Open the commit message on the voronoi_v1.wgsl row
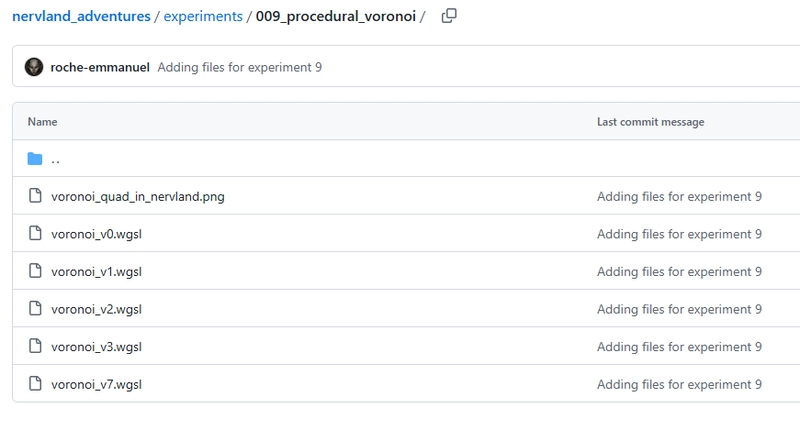Viewport: 800px width, 430px height. tap(679, 271)
